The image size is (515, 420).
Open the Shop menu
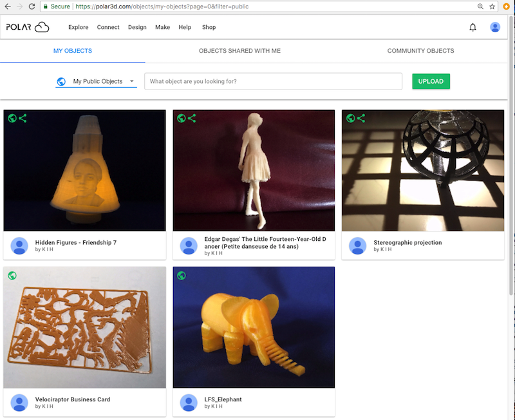coord(209,27)
